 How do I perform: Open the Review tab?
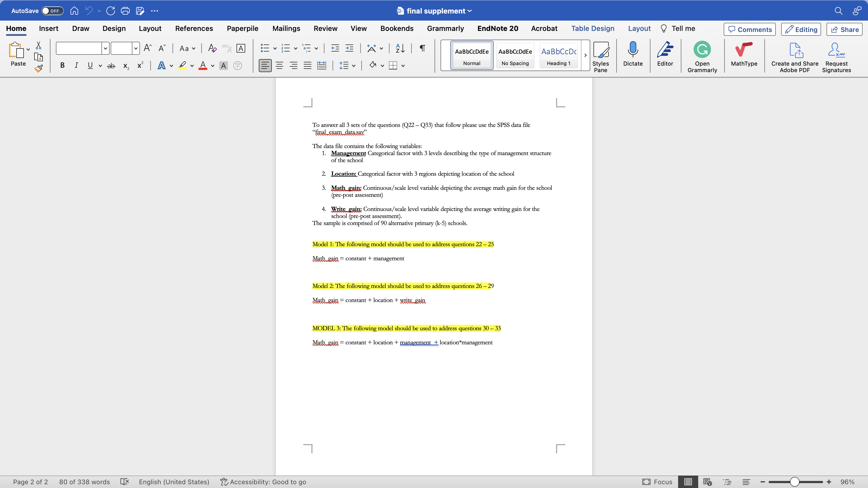[x=325, y=29]
